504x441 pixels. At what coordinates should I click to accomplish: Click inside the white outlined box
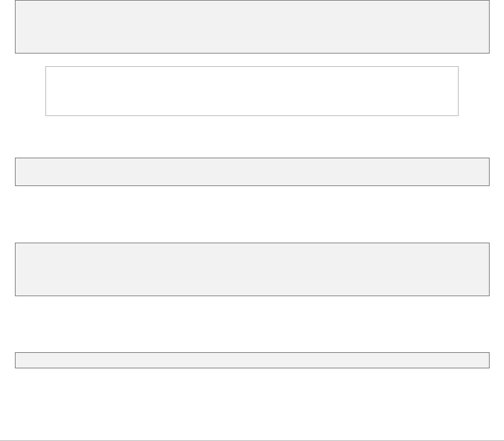tap(252, 91)
